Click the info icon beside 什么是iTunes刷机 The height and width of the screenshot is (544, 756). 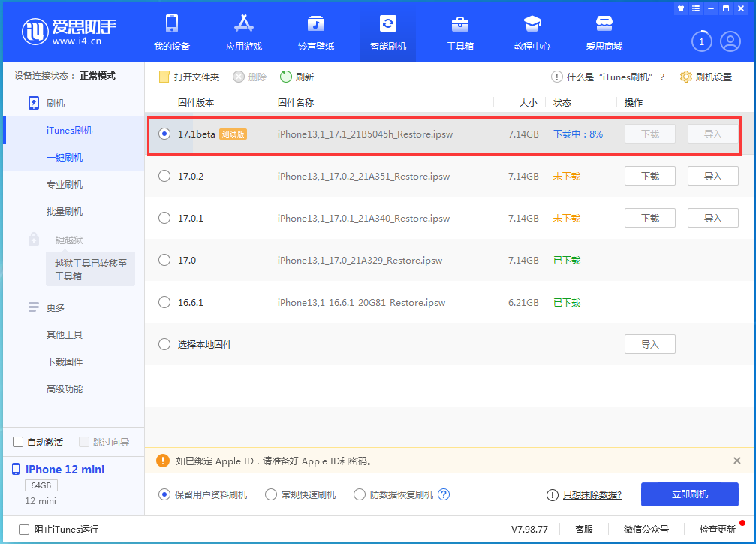[x=556, y=77]
